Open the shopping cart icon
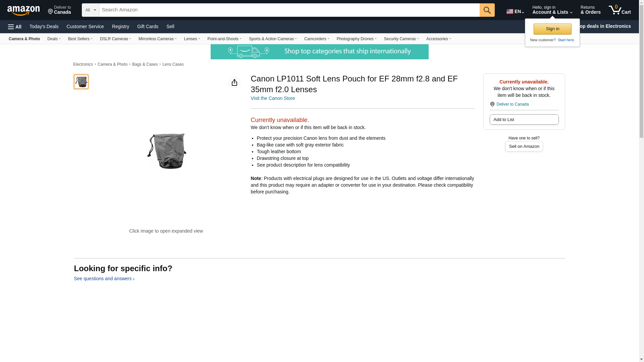Screen dimensions: 644x362 pyautogui.click(x=620, y=10)
